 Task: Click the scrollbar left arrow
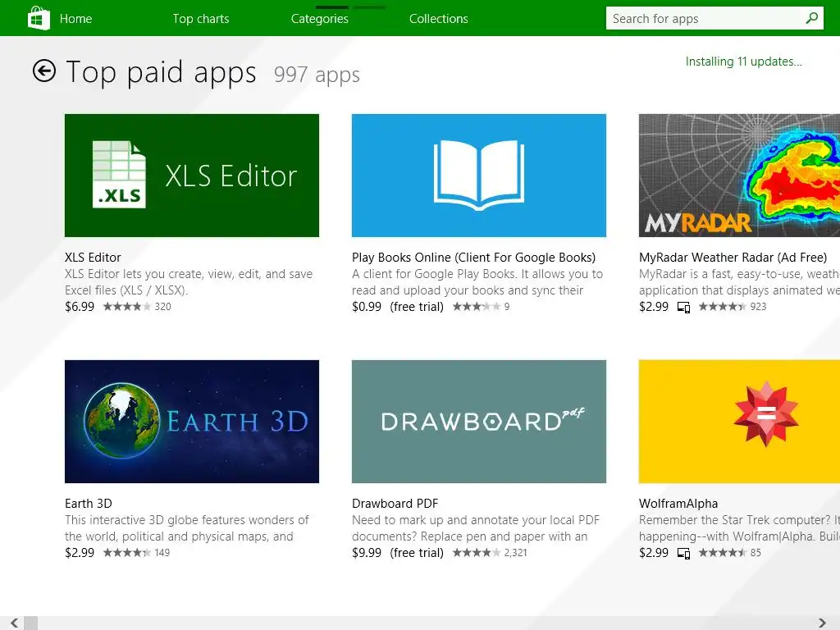point(13,623)
